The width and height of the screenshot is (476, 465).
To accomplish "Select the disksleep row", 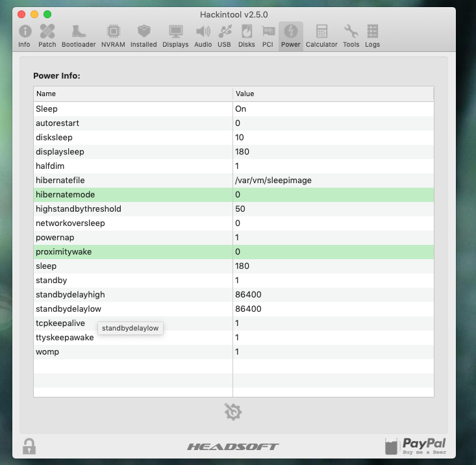I will pos(234,137).
